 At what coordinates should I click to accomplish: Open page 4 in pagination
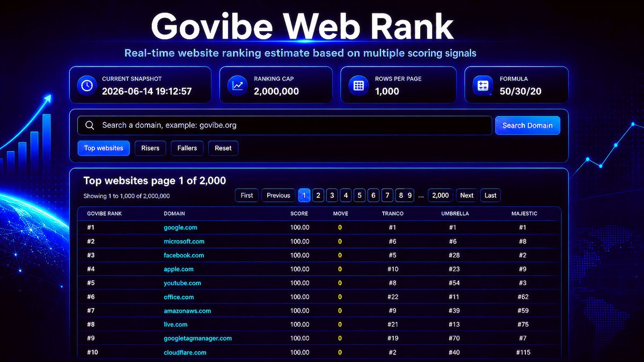click(x=346, y=195)
